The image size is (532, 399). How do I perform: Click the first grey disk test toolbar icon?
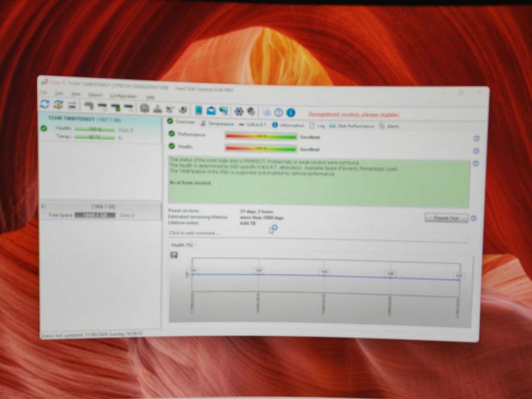pos(89,106)
